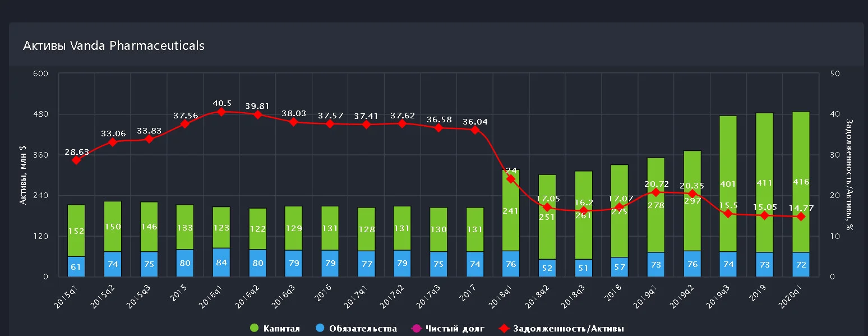Click the right axis title Задолженность/Активы, %

848,175
